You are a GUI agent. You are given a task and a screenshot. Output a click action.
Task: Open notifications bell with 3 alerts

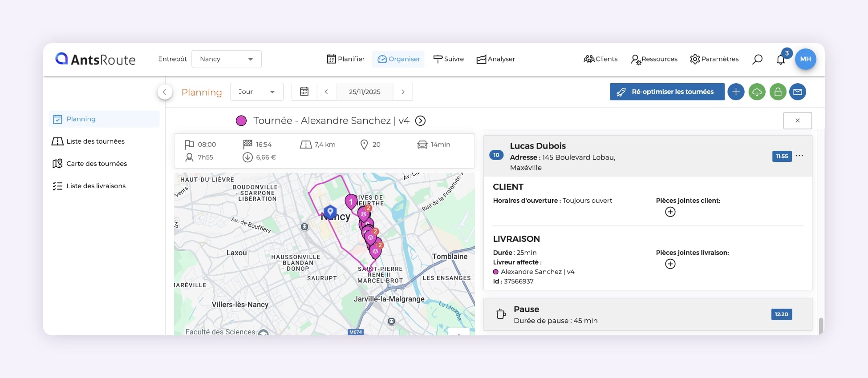pos(781,59)
